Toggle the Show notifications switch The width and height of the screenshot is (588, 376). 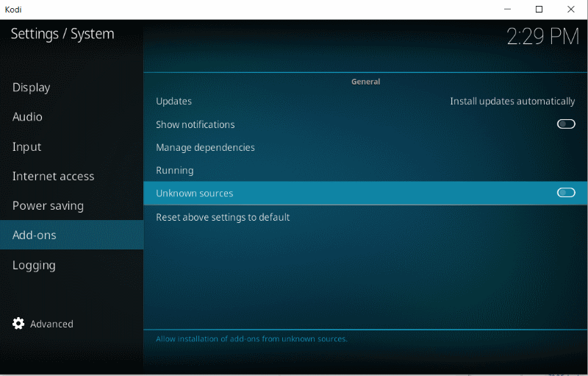point(566,124)
